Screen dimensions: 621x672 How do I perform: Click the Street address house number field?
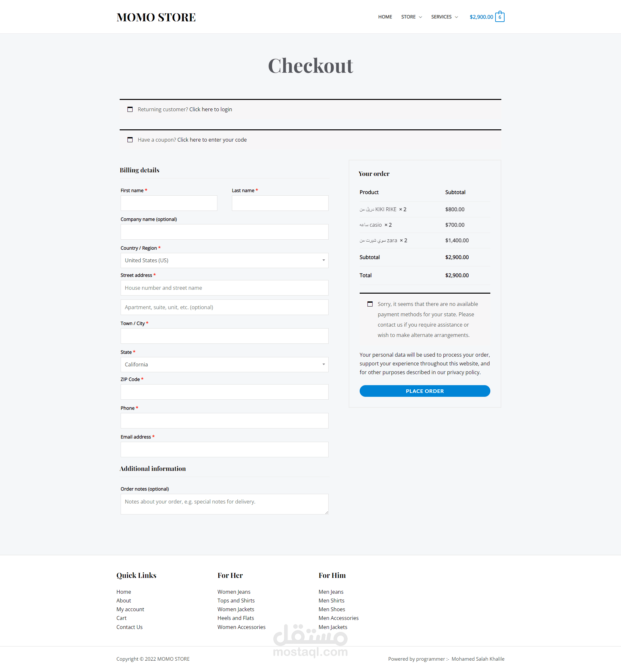point(224,288)
